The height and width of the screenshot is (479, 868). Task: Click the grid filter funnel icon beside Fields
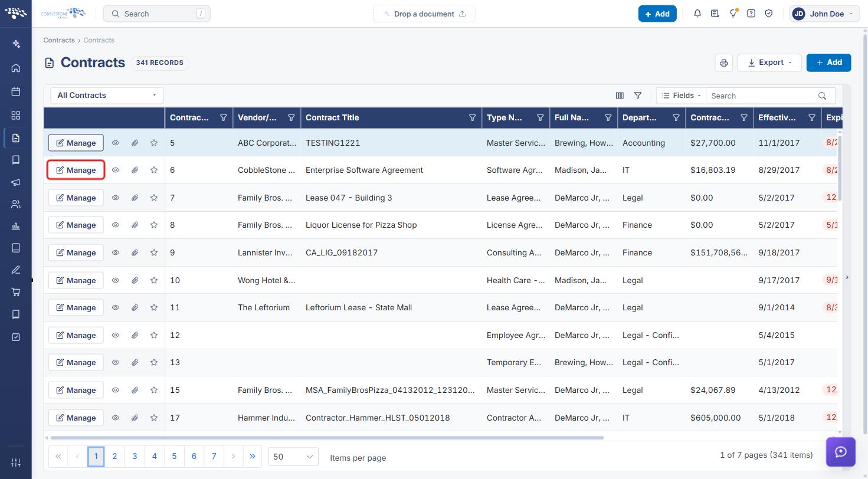click(x=638, y=96)
